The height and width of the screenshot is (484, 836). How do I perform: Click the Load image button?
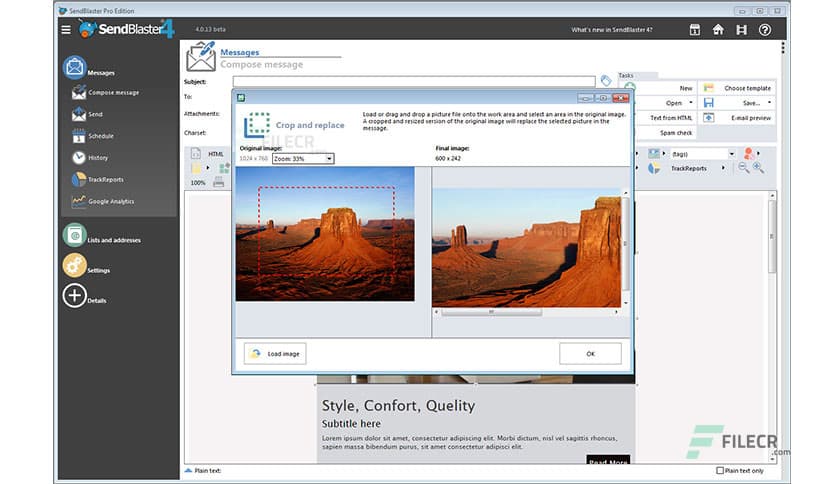coord(275,353)
